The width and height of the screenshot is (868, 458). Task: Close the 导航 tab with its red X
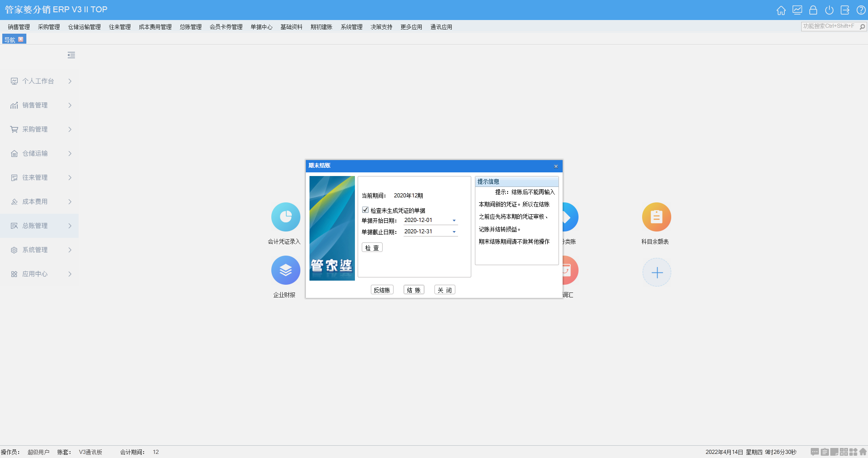20,40
